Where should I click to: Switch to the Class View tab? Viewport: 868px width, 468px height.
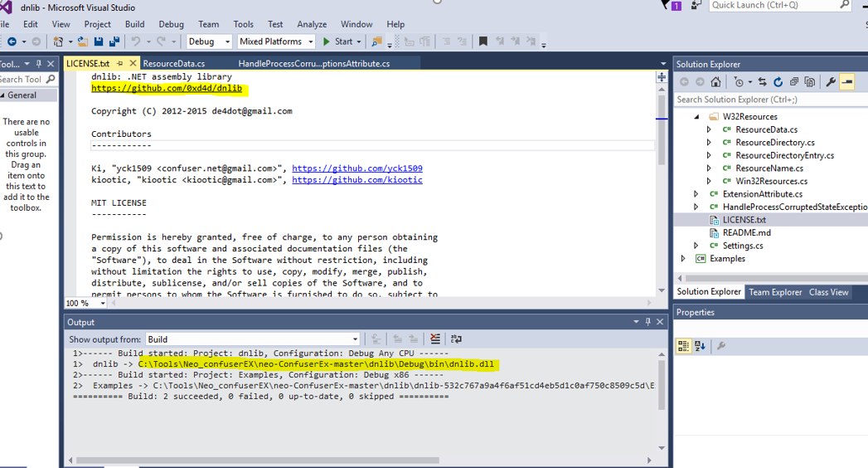829,292
